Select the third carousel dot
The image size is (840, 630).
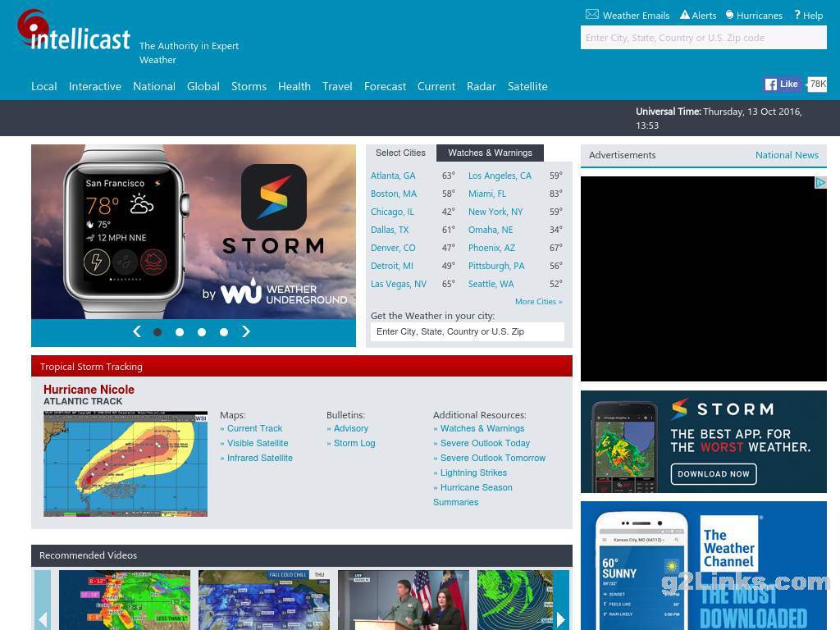click(x=202, y=332)
